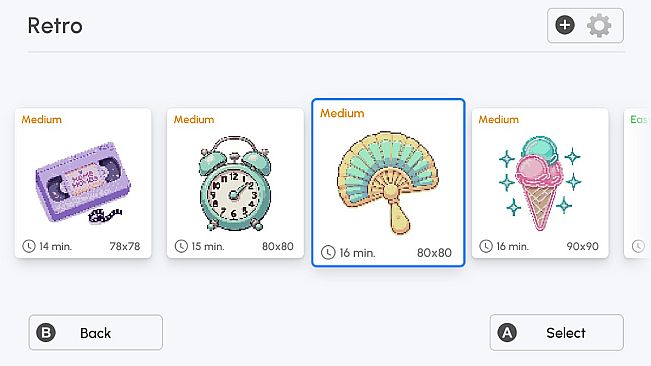Click the A circle icon beside Select

(x=507, y=332)
